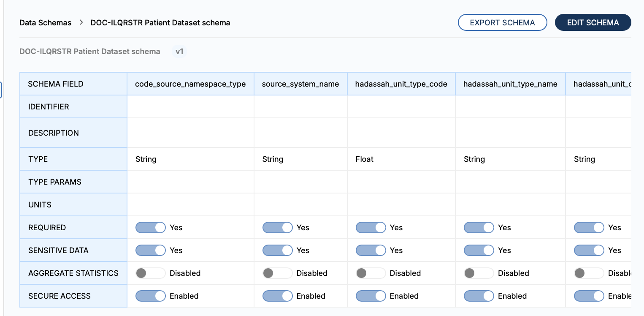Click the REQUIRED row label
Screen dimensions: 644x316
[x=73, y=228]
